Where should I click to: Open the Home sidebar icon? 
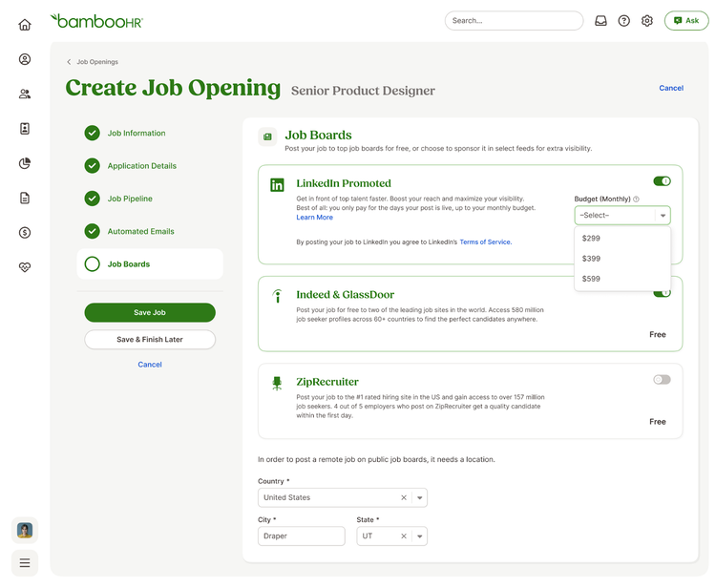25,25
